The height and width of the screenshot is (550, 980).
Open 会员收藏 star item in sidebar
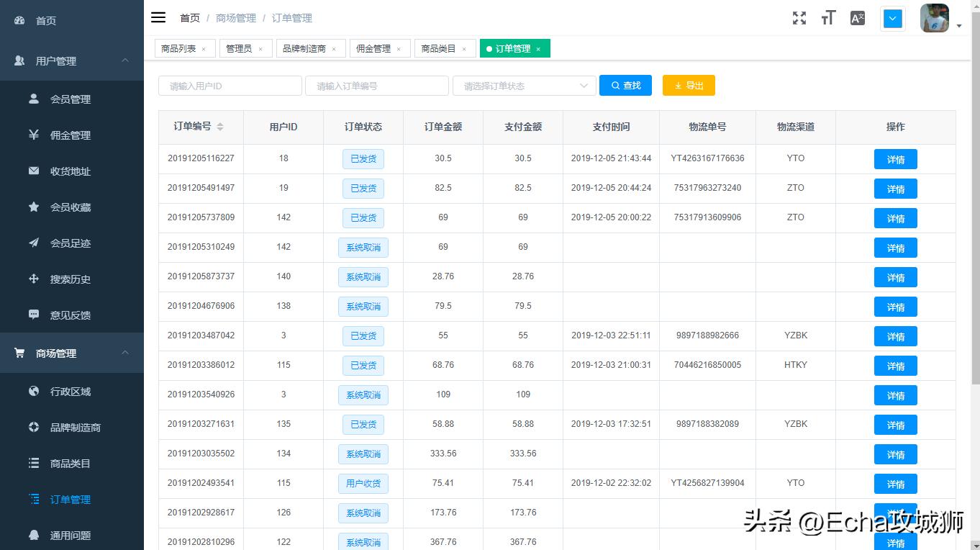(70, 207)
